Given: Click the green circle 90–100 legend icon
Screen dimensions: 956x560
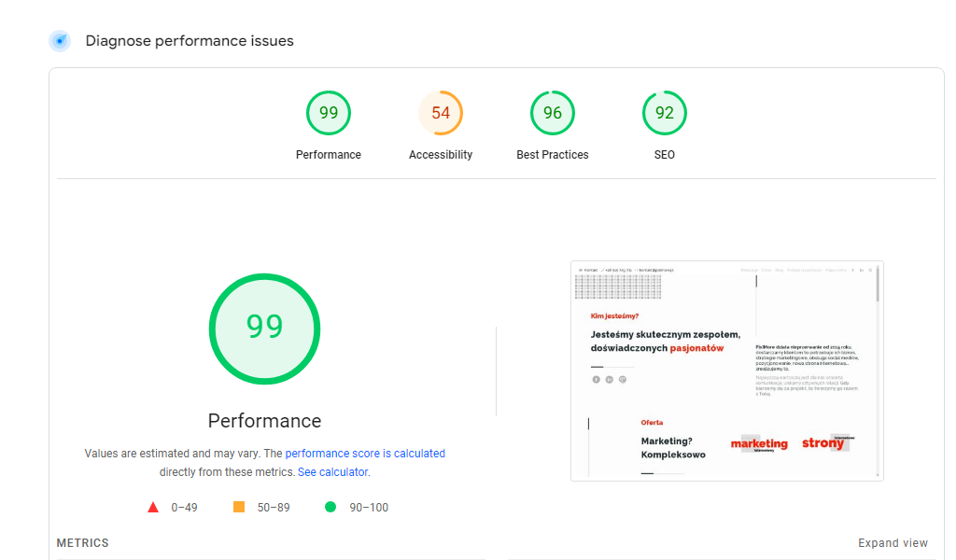Looking at the screenshot, I should (330, 507).
